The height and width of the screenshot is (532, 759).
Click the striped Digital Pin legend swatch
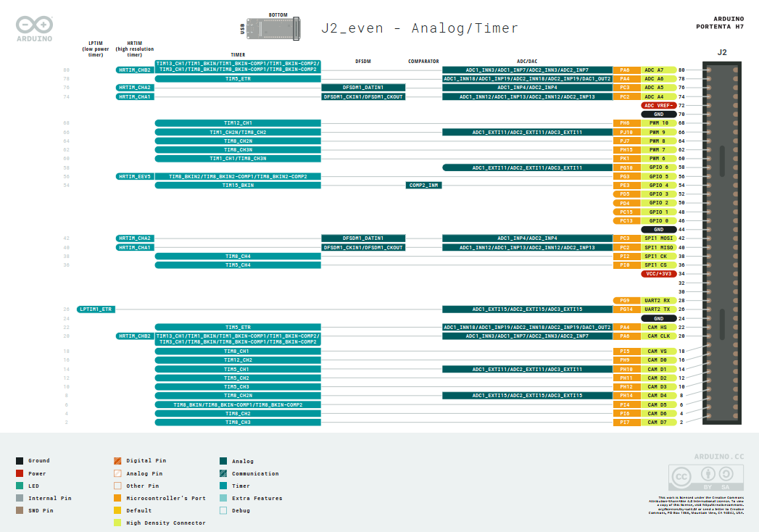tap(117, 461)
